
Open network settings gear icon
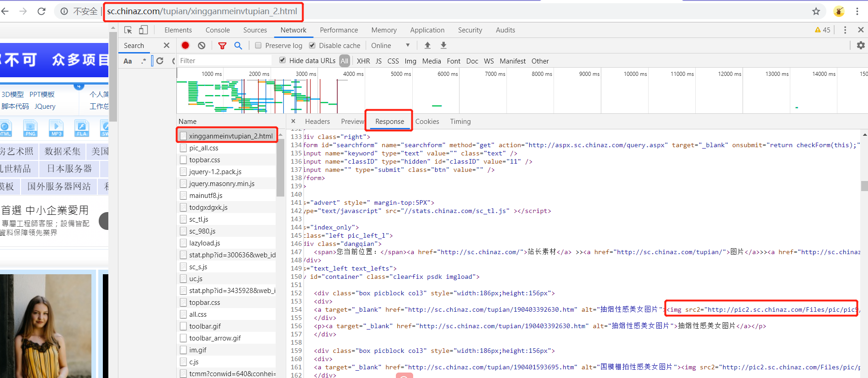(x=861, y=45)
